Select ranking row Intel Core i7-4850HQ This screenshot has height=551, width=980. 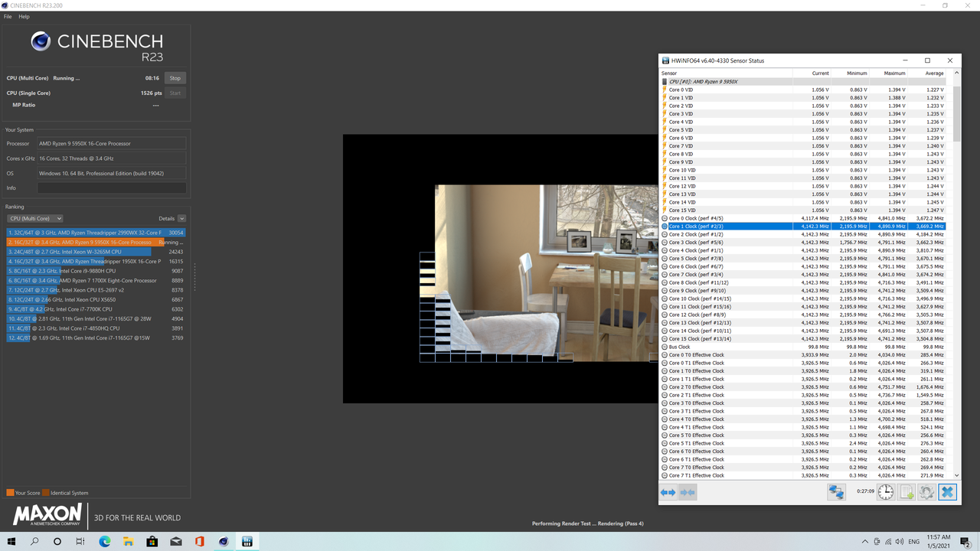96,328
